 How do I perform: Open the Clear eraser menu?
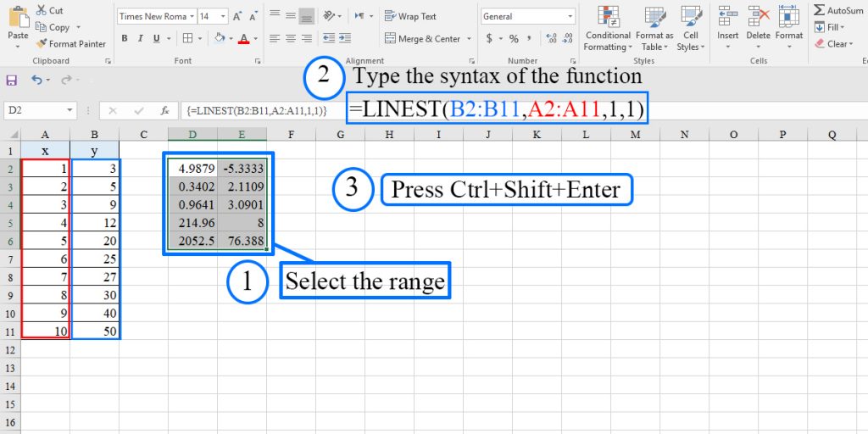[832, 43]
